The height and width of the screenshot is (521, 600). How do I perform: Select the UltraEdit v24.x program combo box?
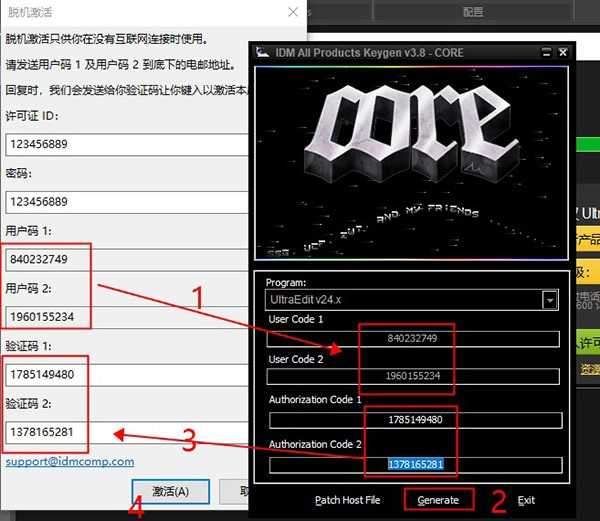pos(411,300)
